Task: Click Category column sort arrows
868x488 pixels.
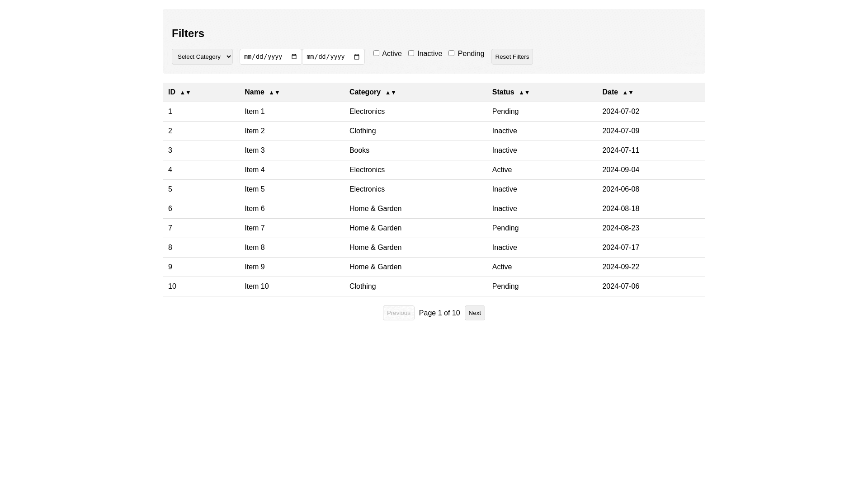Action: click(391, 93)
